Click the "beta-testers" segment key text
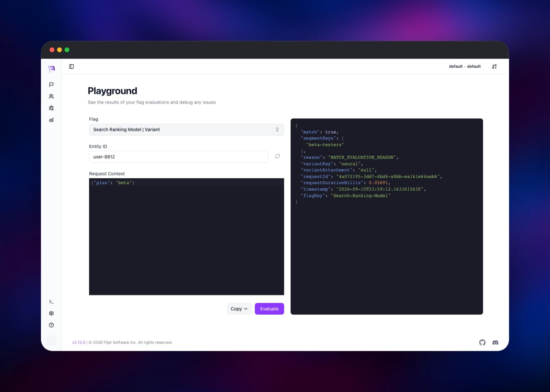Screen dimensions: 550x392 (325, 145)
